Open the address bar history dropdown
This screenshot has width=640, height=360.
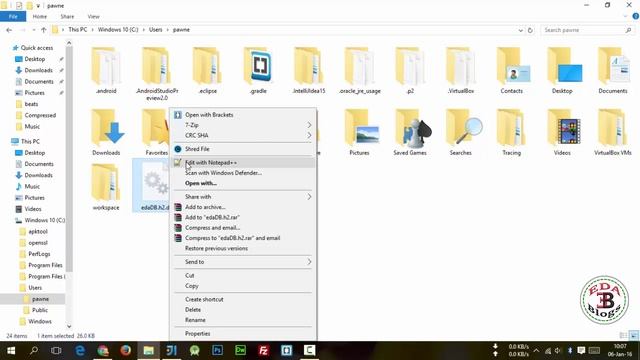pos(520,30)
